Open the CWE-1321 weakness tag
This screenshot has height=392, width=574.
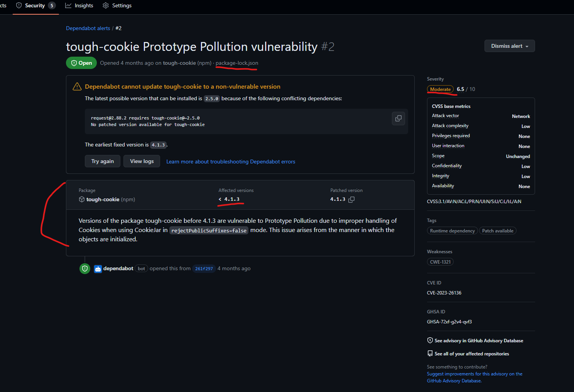pos(440,262)
